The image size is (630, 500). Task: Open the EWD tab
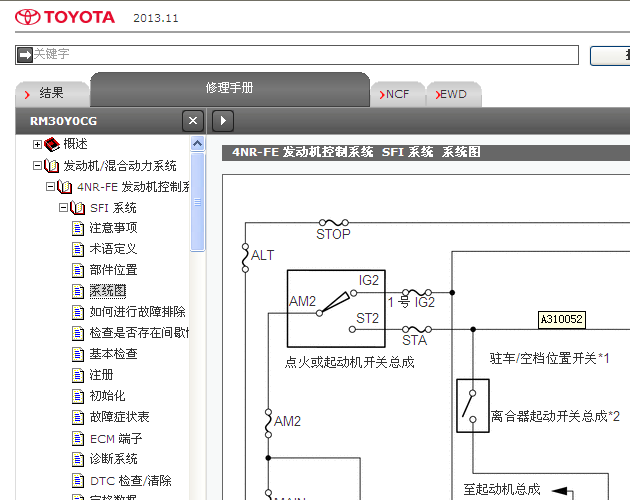tap(454, 94)
